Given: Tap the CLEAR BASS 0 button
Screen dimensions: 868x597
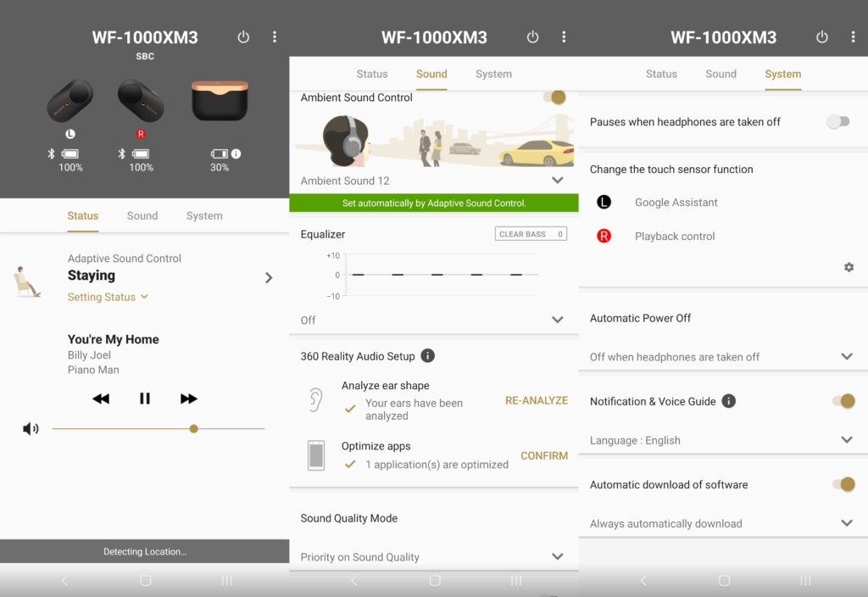Looking at the screenshot, I should tap(531, 234).
